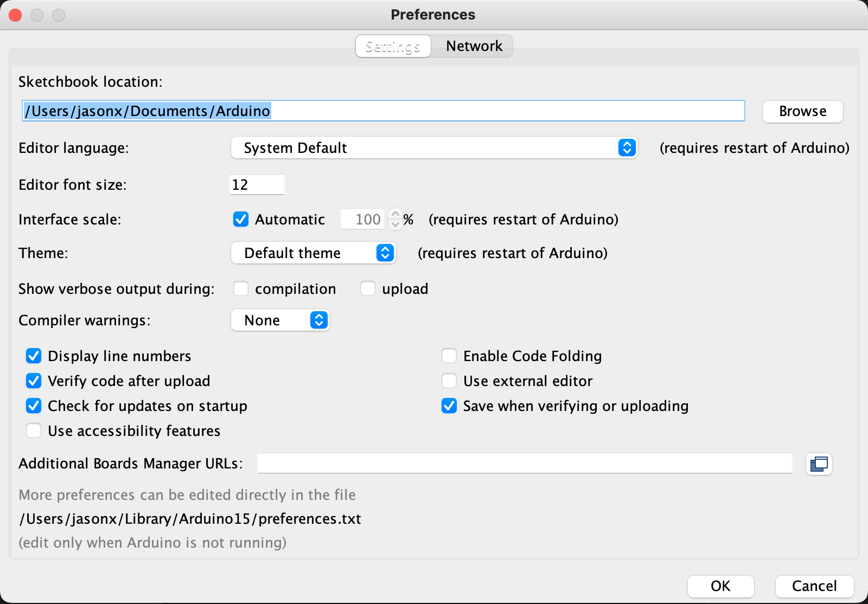Image resolution: width=868 pixels, height=604 pixels.
Task: Enable Code Folding checkbox
Action: (x=449, y=356)
